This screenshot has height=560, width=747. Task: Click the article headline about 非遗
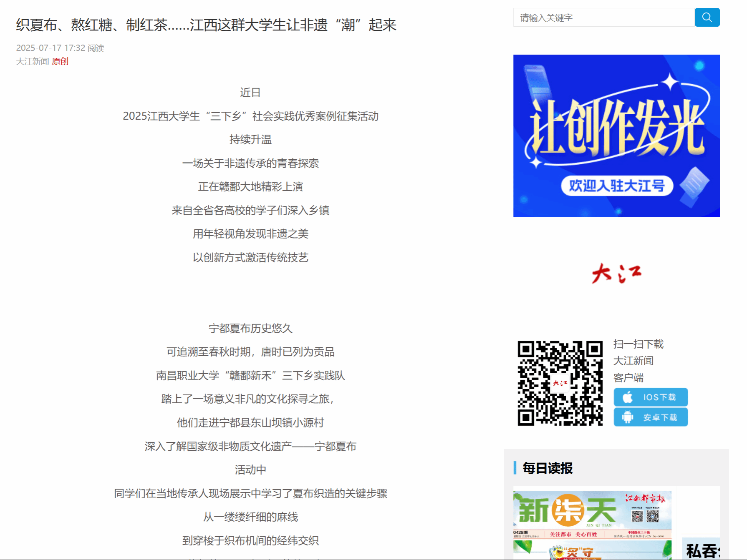206,25
